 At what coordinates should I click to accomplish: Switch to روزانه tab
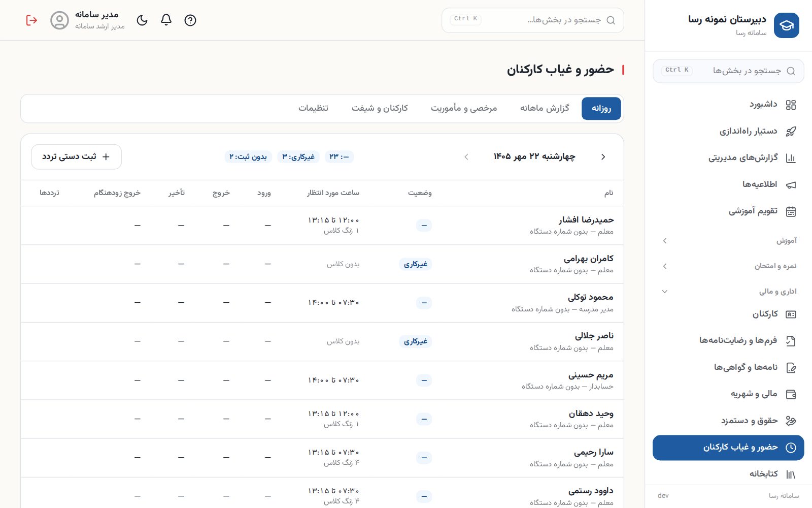(601, 108)
